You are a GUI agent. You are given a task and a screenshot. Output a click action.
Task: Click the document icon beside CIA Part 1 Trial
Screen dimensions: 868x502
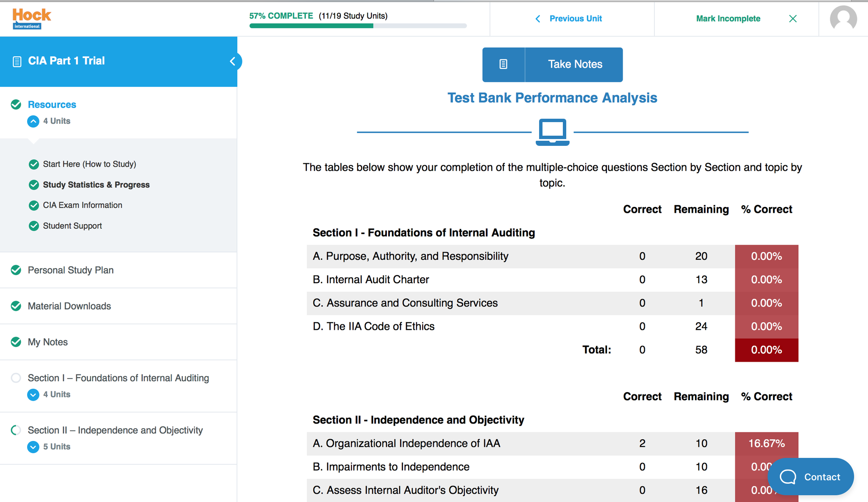tap(17, 61)
